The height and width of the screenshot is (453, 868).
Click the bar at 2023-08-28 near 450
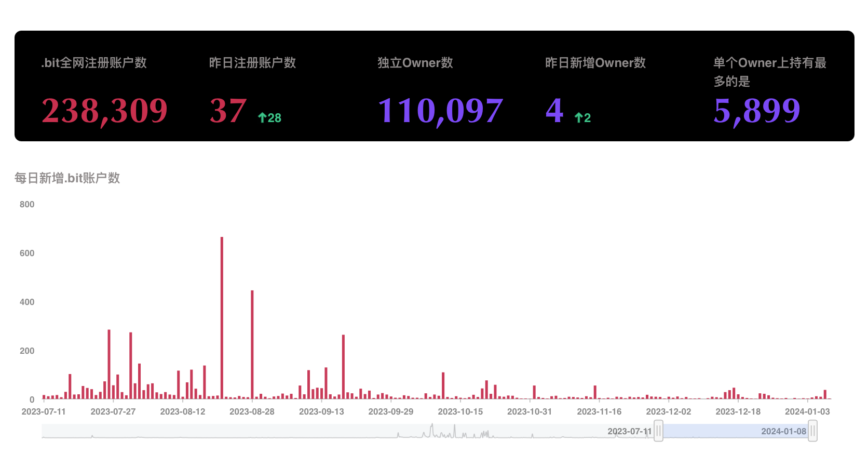[x=252, y=344]
